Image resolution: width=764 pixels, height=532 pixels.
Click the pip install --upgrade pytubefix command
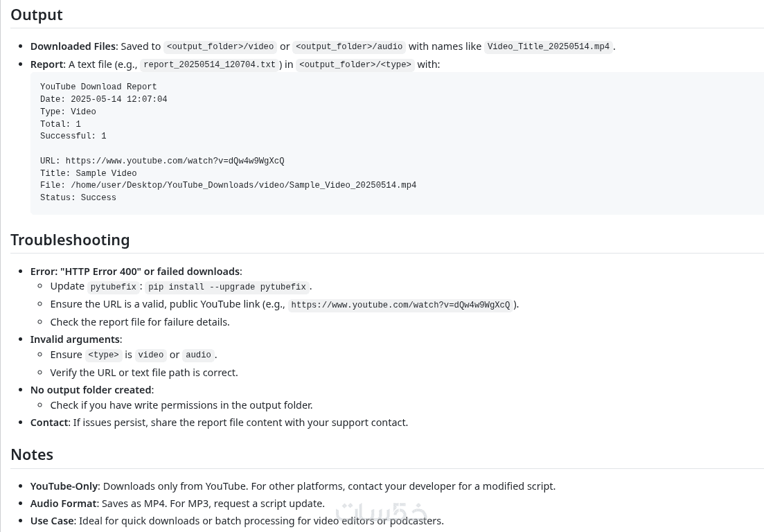[227, 287]
